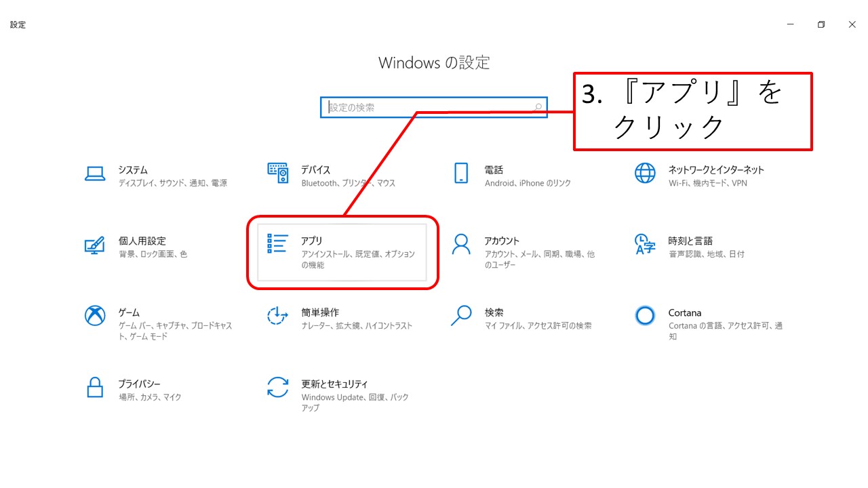Open the ネットワークとインターネット label
The image size is (868, 488).
pos(716,170)
